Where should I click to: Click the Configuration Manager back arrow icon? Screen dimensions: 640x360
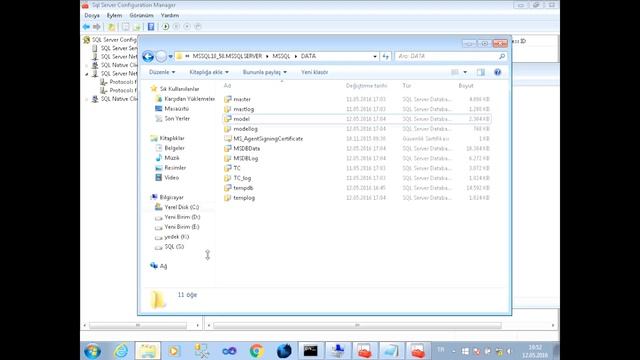pyautogui.click(x=86, y=27)
